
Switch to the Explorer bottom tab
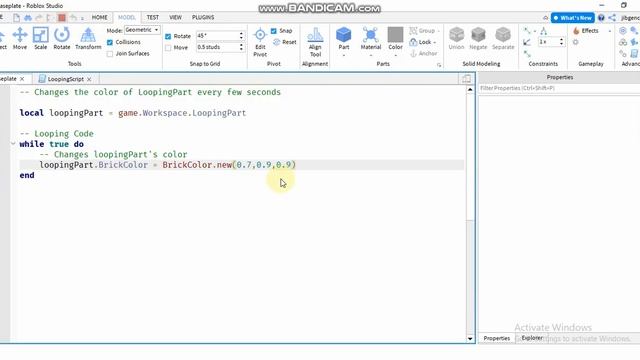click(532, 338)
